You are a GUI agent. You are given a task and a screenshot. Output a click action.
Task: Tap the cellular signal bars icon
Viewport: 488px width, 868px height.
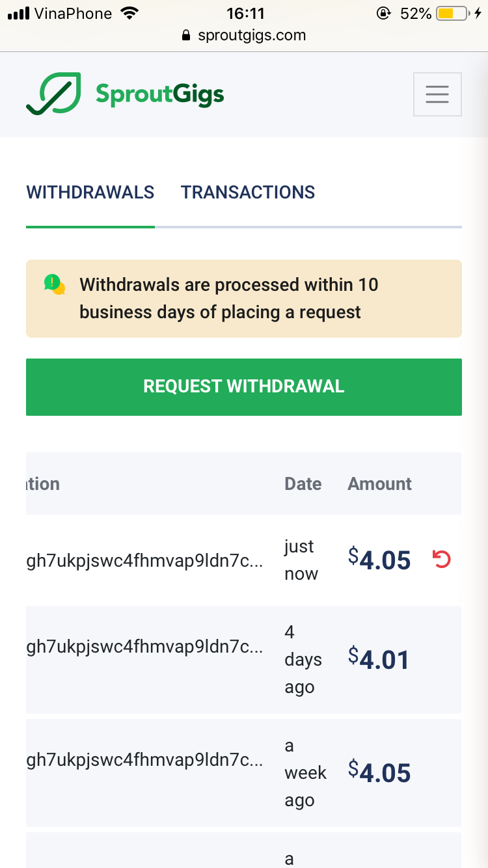(18, 13)
